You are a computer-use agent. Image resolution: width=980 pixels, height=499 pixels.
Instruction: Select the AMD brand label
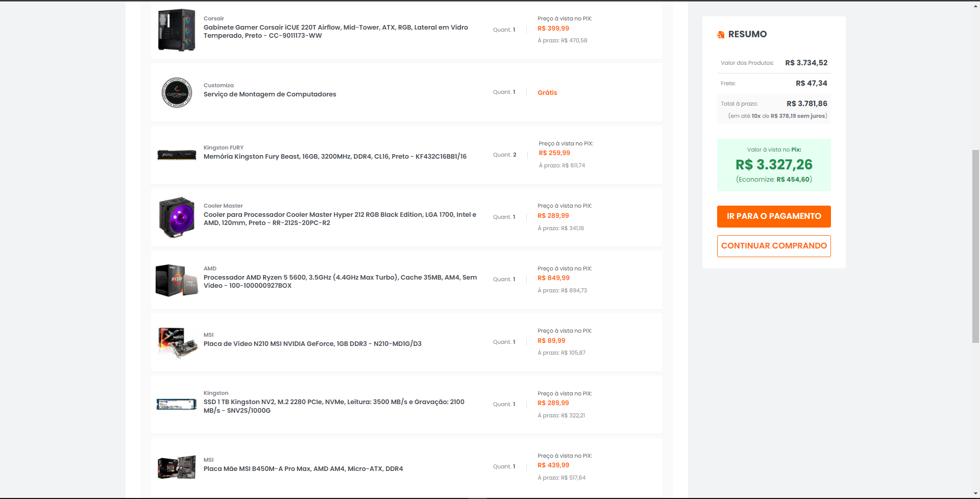(x=210, y=268)
